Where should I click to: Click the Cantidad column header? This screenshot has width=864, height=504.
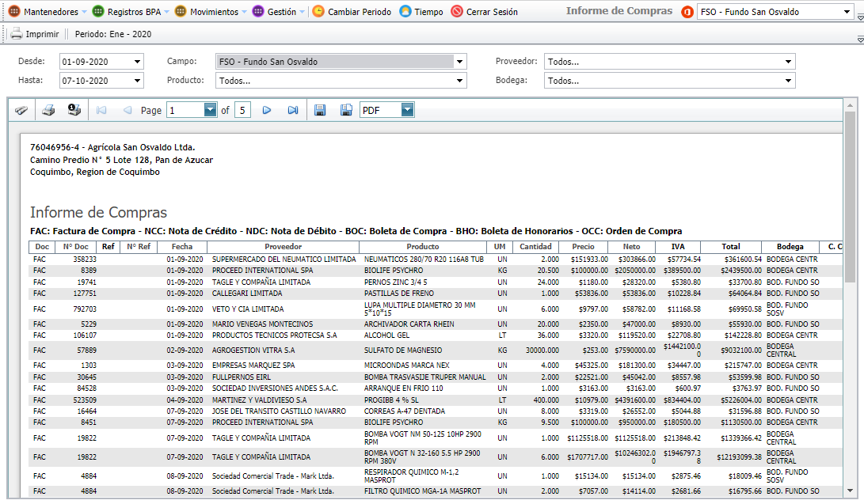[x=535, y=247]
